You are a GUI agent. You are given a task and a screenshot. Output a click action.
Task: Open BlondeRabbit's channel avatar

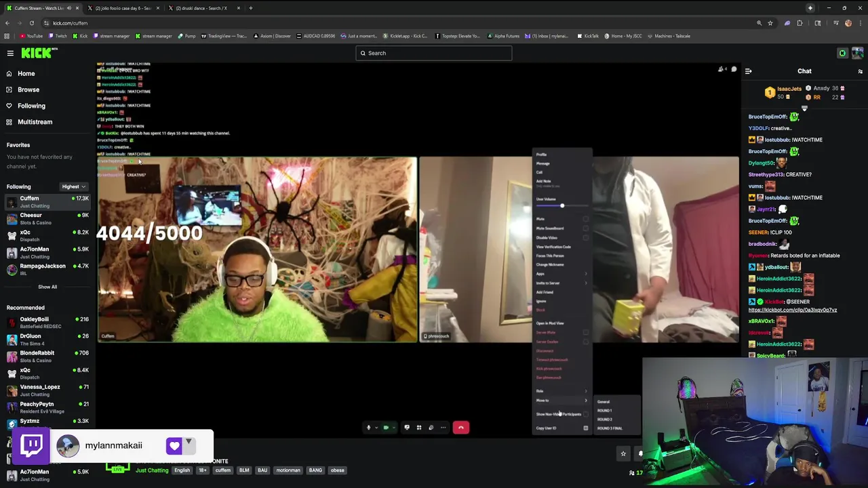(12, 357)
